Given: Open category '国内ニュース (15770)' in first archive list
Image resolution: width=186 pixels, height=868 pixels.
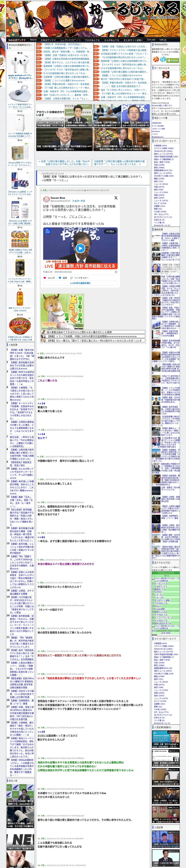Looking at the screenshot, I should click(163, 154).
